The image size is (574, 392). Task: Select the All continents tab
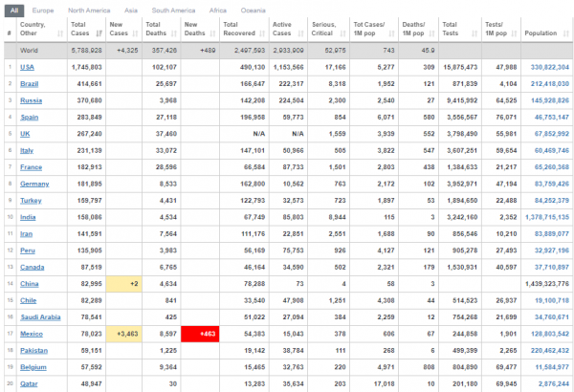[14, 11]
